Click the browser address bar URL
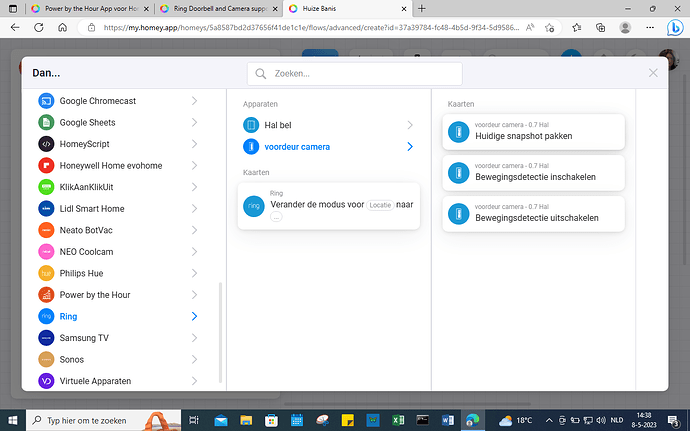690x431 pixels. (312, 28)
